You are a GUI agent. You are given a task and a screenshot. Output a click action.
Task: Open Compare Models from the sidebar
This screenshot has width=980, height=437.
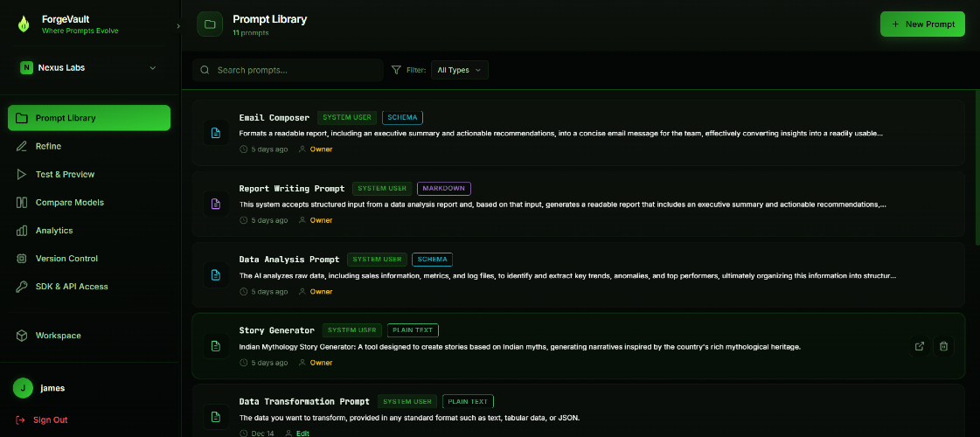[69, 202]
